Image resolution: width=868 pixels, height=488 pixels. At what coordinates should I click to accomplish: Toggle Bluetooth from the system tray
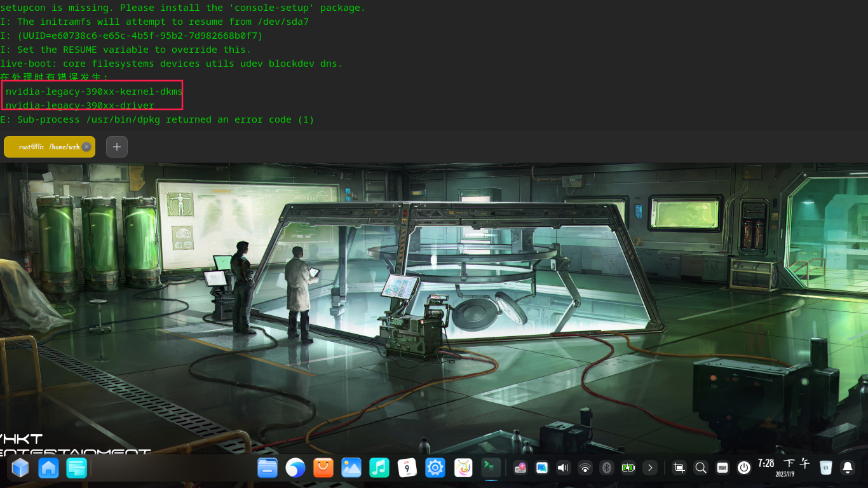[606, 468]
